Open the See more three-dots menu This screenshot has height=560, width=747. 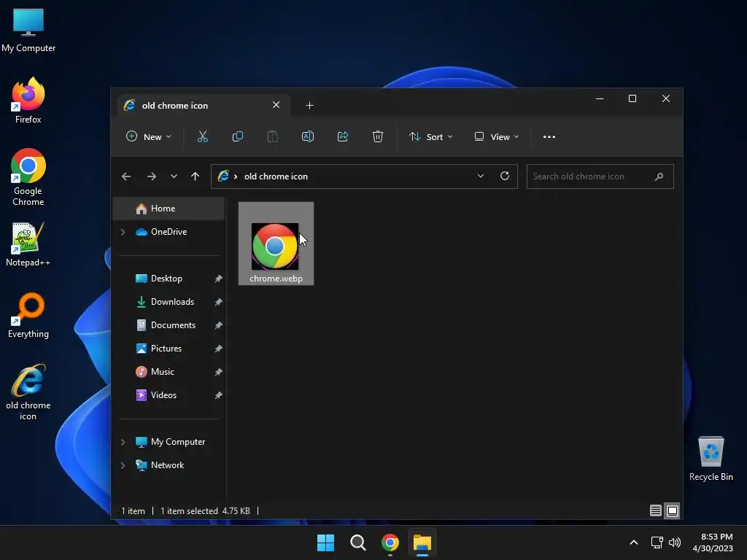(549, 136)
